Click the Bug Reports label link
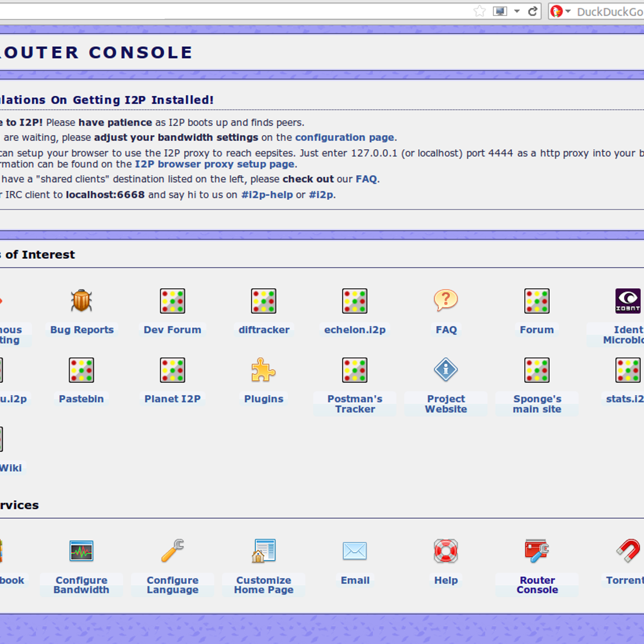The height and width of the screenshot is (644, 644). [x=82, y=330]
